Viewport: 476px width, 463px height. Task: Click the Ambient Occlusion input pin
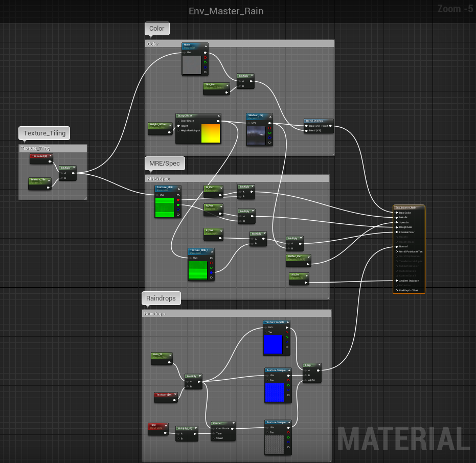(397, 281)
